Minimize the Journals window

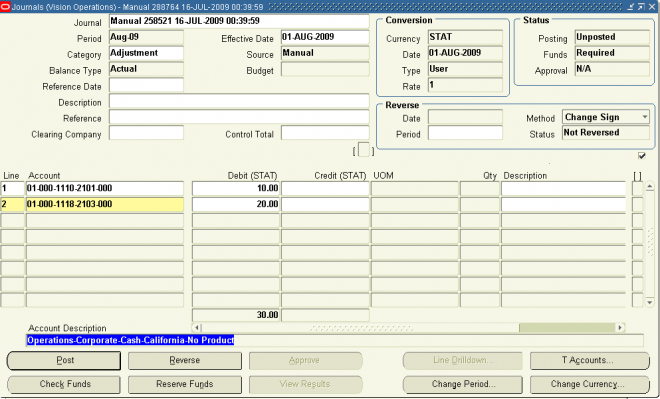coord(631,7)
